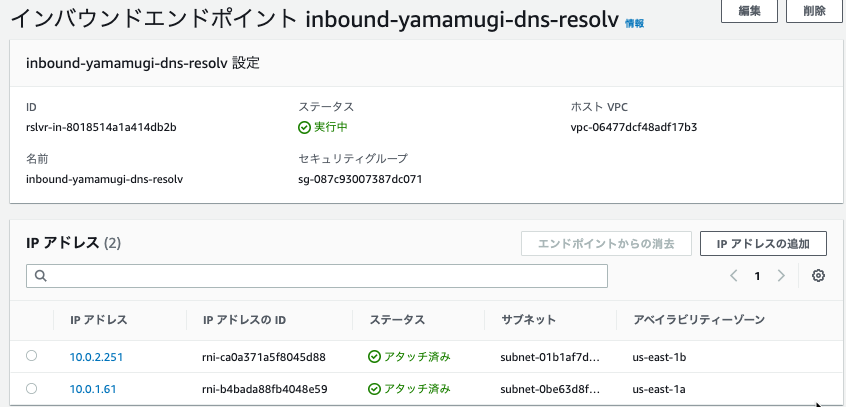Select page number 1 in pagination
Viewport: 846px width, 407px height.
[758, 276]
